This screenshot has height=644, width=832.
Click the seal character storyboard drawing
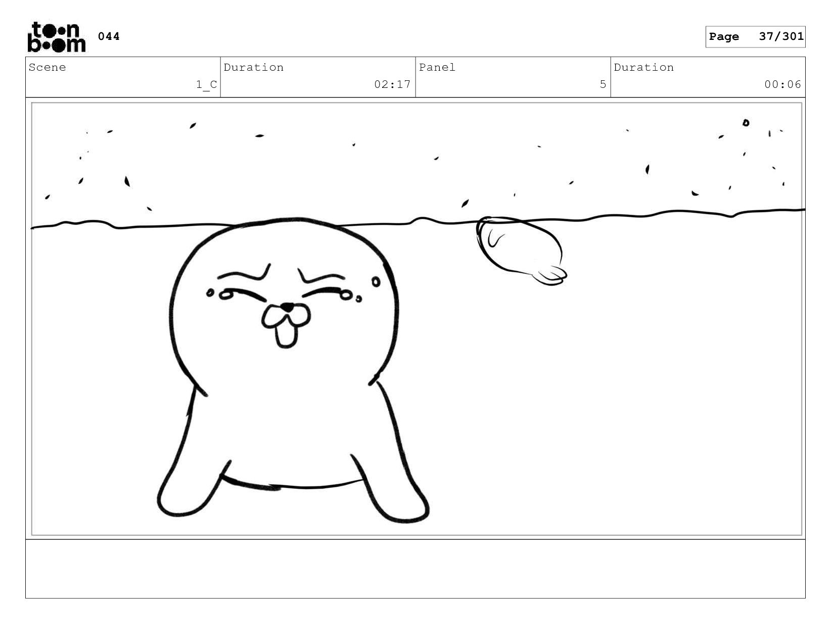pos(293,370)
